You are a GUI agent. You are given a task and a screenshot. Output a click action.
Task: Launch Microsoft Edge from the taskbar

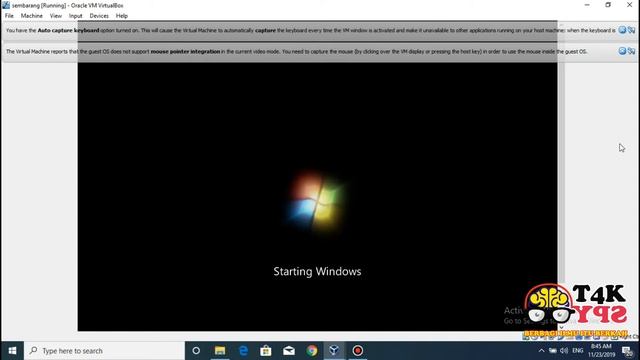243,351
